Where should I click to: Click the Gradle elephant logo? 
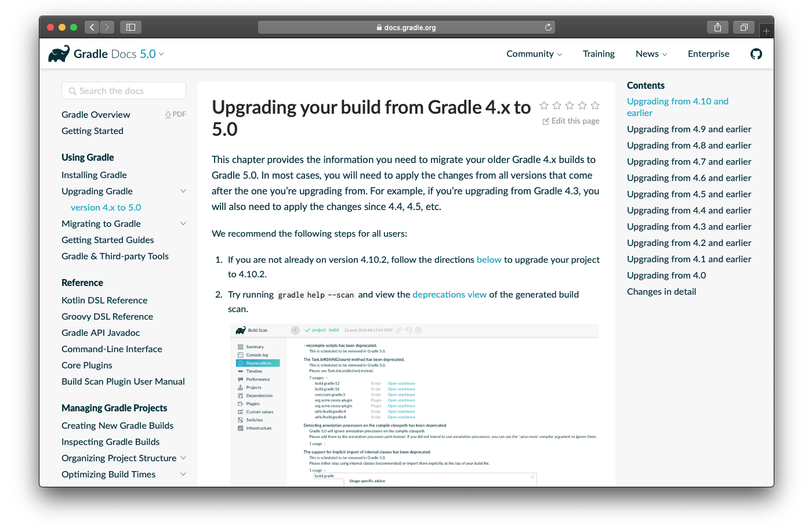click(x=59, y=54)
